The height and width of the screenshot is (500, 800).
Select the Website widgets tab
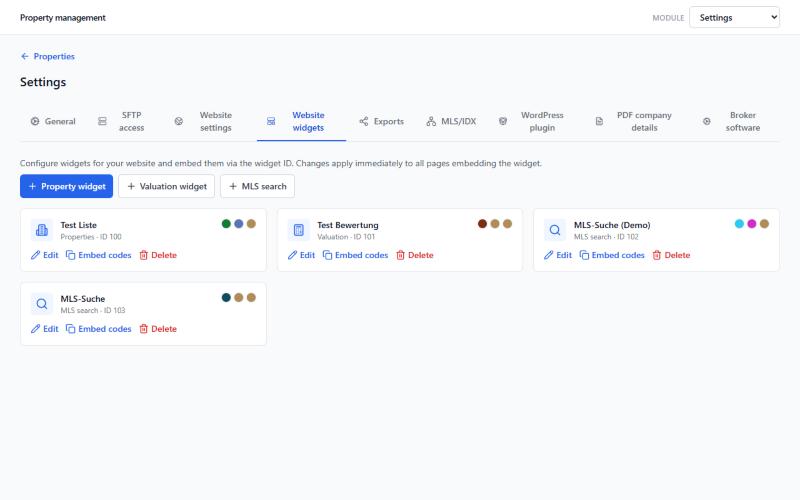coord(302,121)
